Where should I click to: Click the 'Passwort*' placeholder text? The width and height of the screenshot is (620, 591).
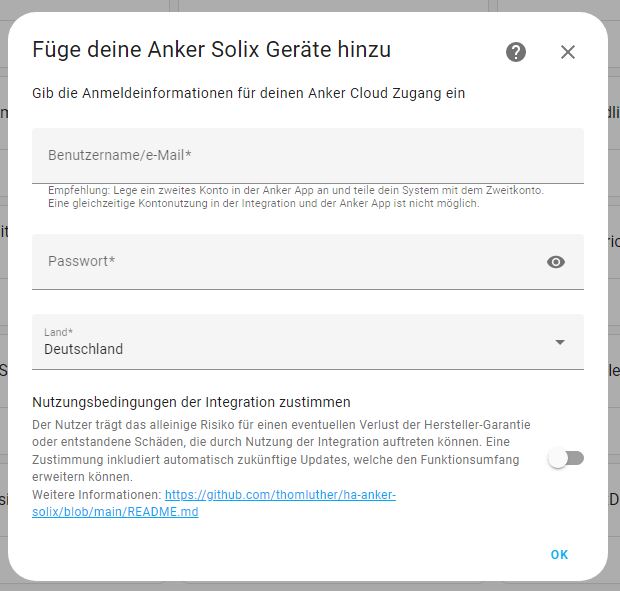82,261
